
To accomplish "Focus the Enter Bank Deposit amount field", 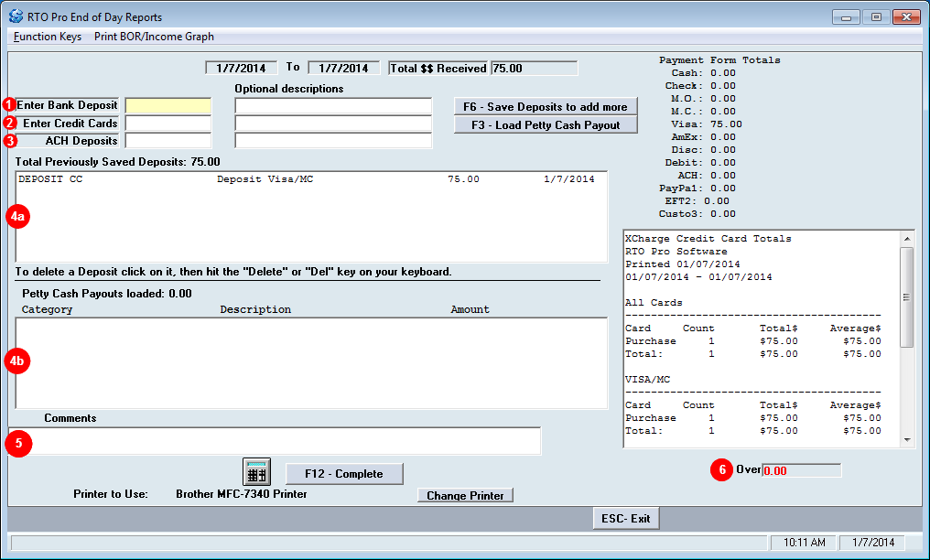I will pos(168,106).
